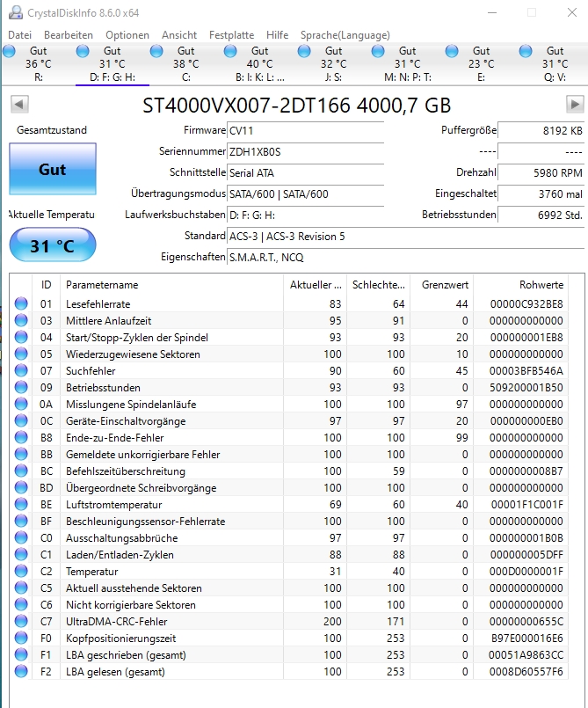Image resolution: width=588 pixels, height=708 pixels.
Task: Select the J: S: drive tab
Action: 333,63
